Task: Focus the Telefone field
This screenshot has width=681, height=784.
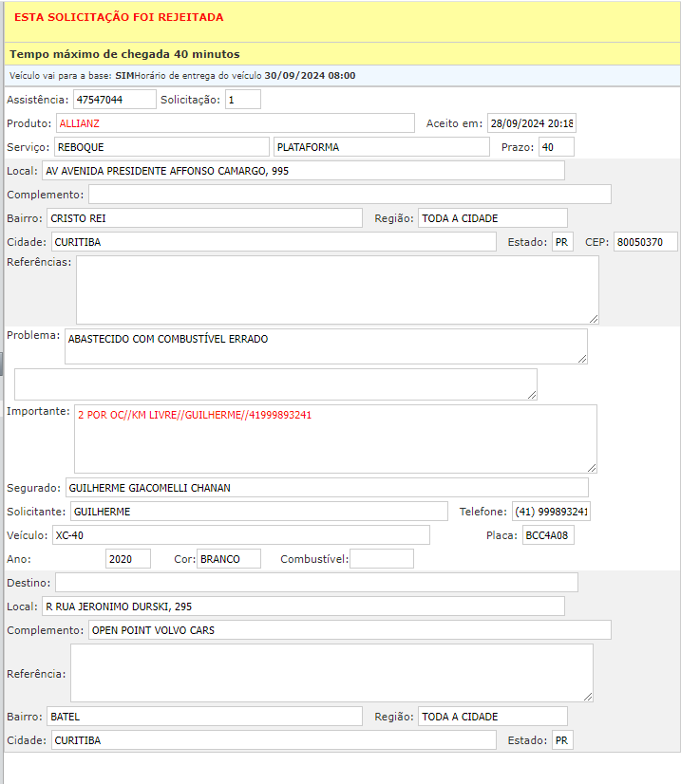Action: [x=551, y=512]
